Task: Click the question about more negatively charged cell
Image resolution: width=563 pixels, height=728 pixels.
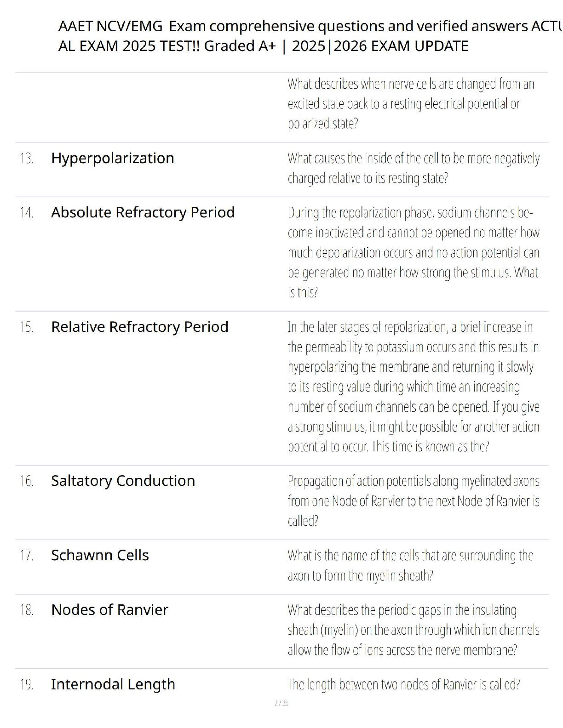Action: [x=413, y=168]
